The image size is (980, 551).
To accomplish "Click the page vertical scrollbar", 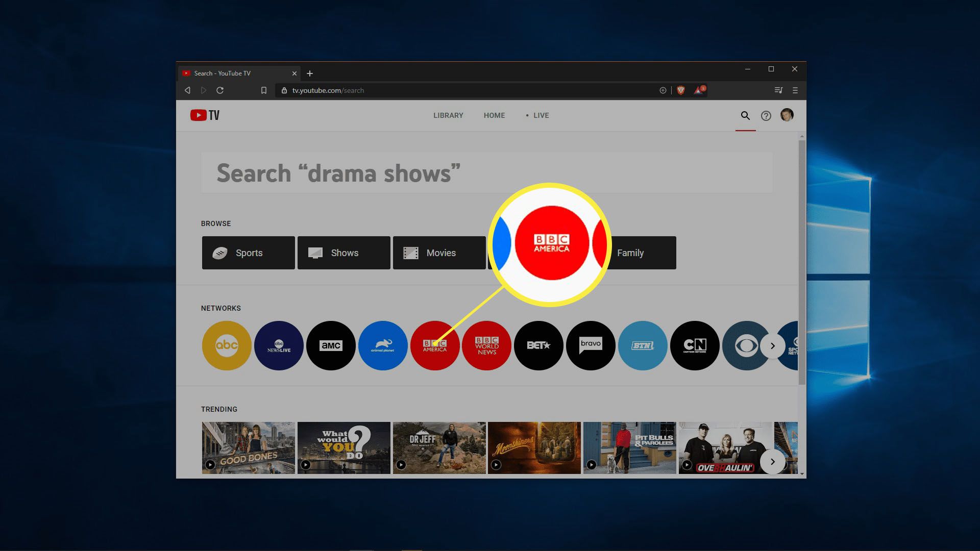I will pyautogui.click(x=802, y=262).
